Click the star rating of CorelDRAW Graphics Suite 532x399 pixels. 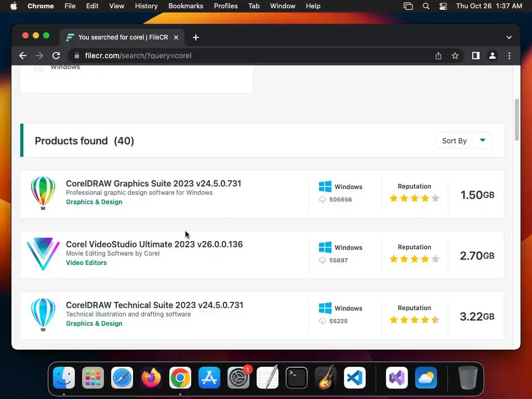tap(414, 198)
